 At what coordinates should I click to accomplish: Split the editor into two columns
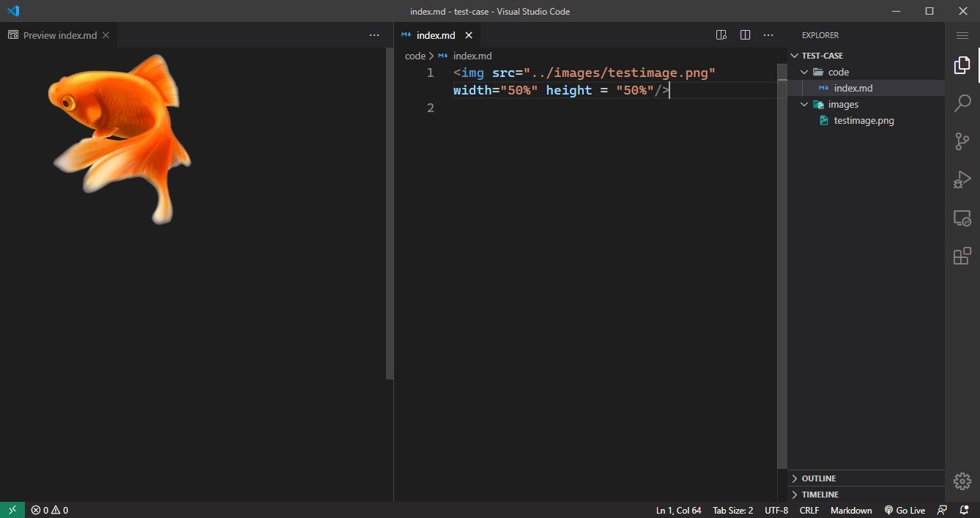coord(745,34)
